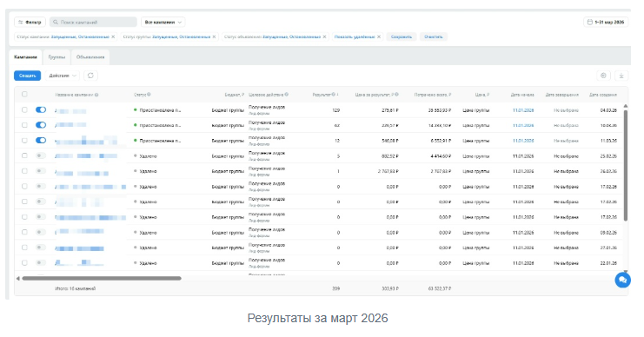Click the Дата начала column header
Viewport: 644px width, 337px height.
click(x=522, y=95)
